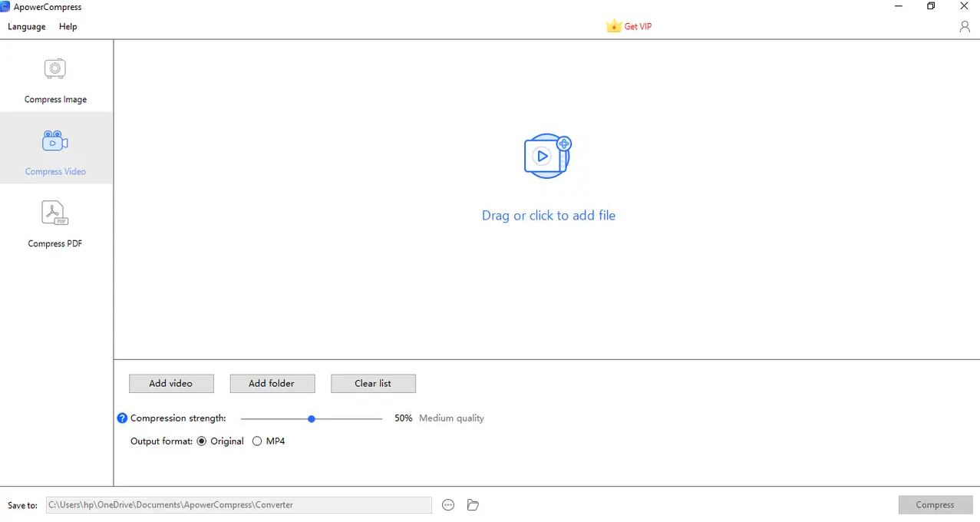This screenshot has height=522, width=980.
Task: Open the Language menu
Action: click(27, 27)
